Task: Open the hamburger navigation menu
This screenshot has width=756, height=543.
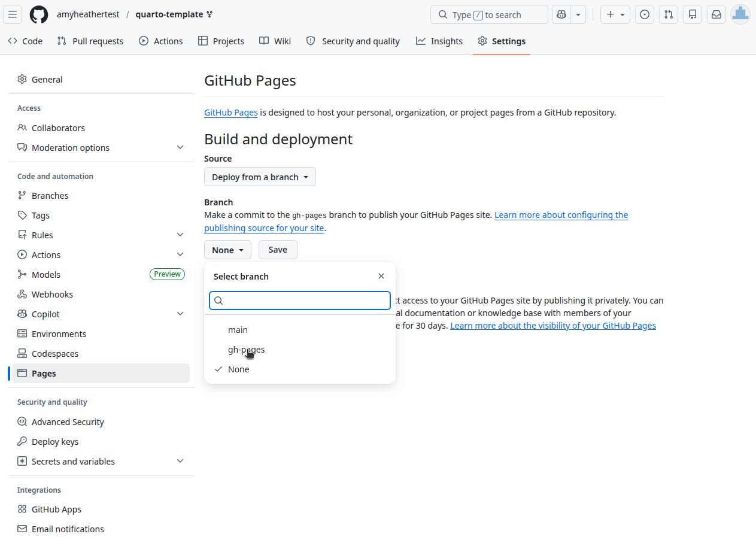Action: pyautogui.click(x=13, y=14)
